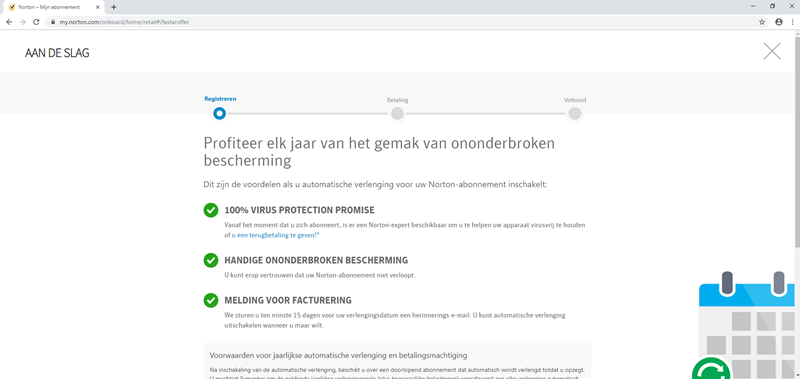Click the AAN DE SLAG title
Viewport: 800px width, 379px height.
(57, 53)
